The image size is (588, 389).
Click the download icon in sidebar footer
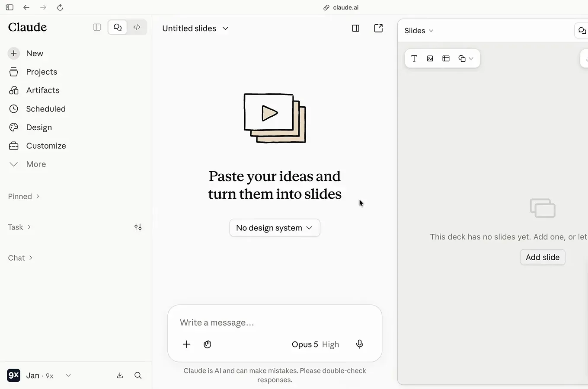[x=120, y=376]
